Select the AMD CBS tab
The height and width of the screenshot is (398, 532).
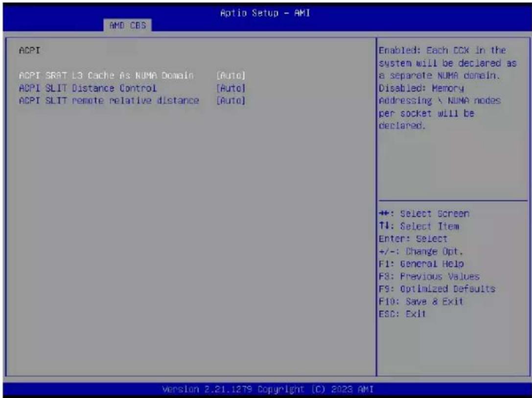click(128, 25)
